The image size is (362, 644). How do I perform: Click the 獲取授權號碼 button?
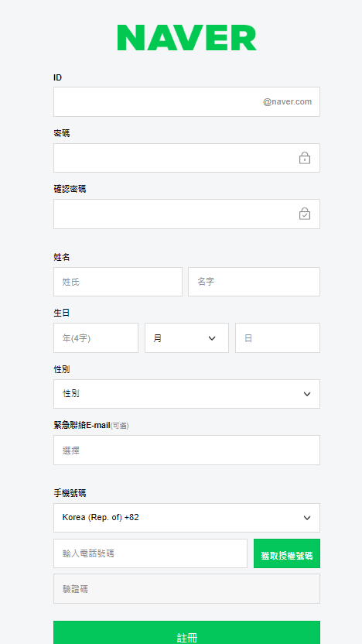287,553
